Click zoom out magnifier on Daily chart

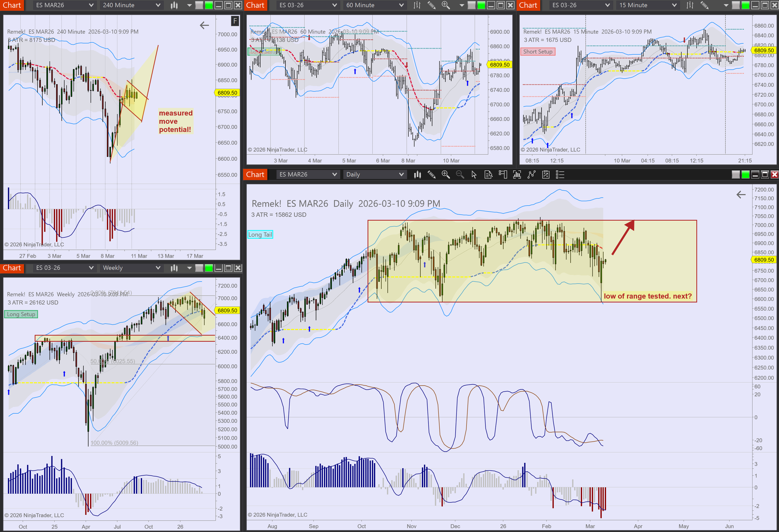tap(460, 174)
